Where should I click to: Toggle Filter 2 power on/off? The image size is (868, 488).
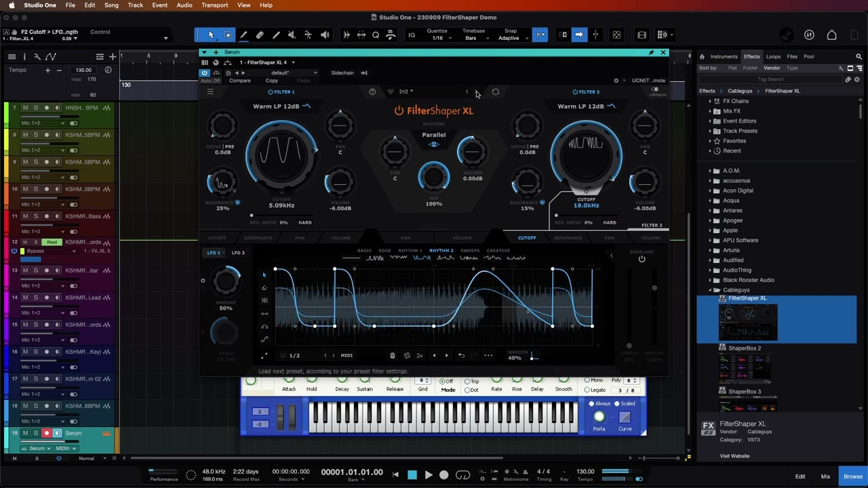[x=575, y=91]
